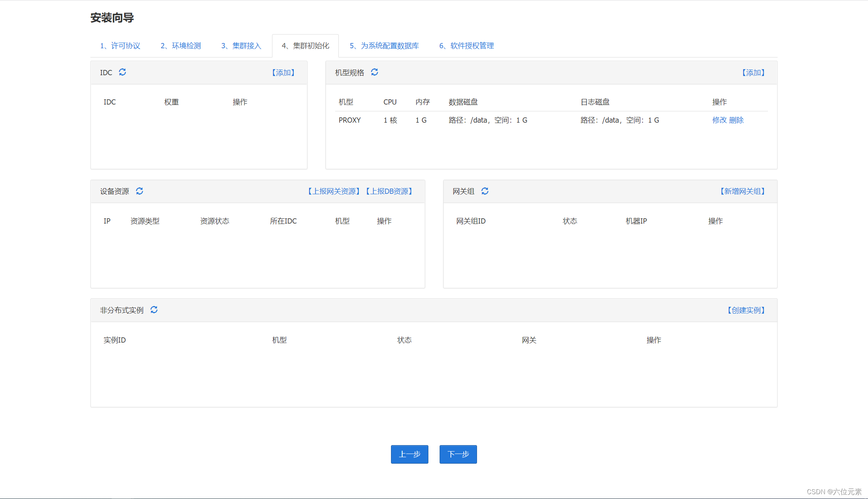
Task: Switch to 2、环境检测 tab
Action: click(181, 46)
